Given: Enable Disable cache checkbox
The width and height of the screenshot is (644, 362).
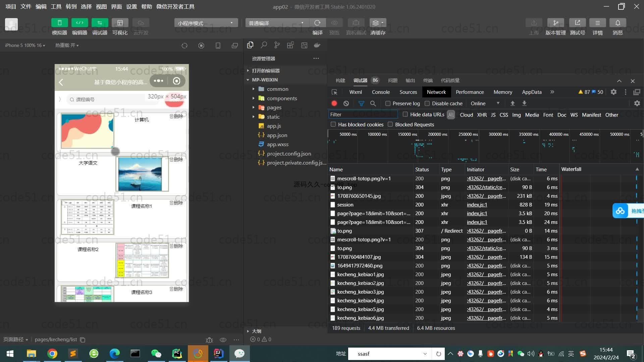Looking at the screenshot, I should (x=427, y=104).
